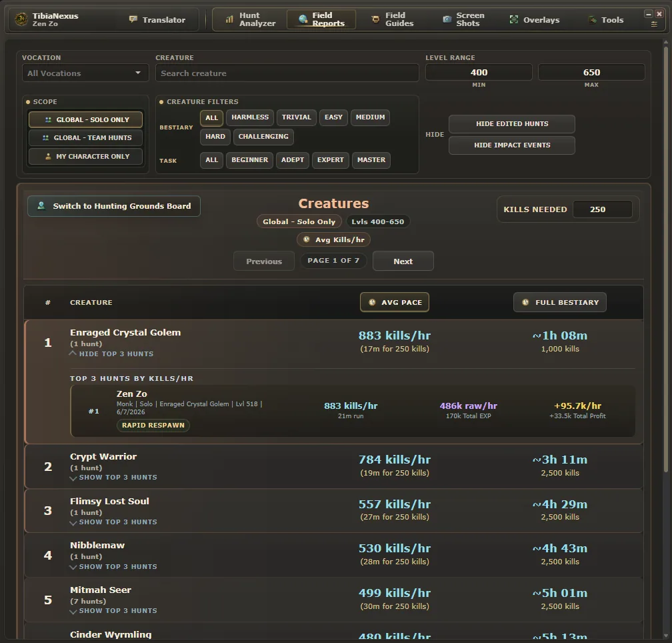Select My Character Only scope
Screen dimensions: 672x643
[85, 157]
